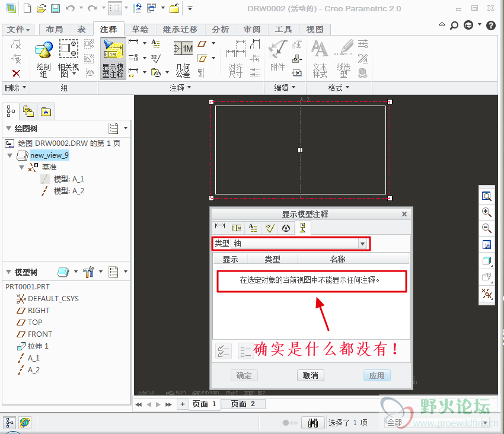Click the Deselect All icon in dialog
The width and height of the screenshot is (504, 434).
(245, 351)
